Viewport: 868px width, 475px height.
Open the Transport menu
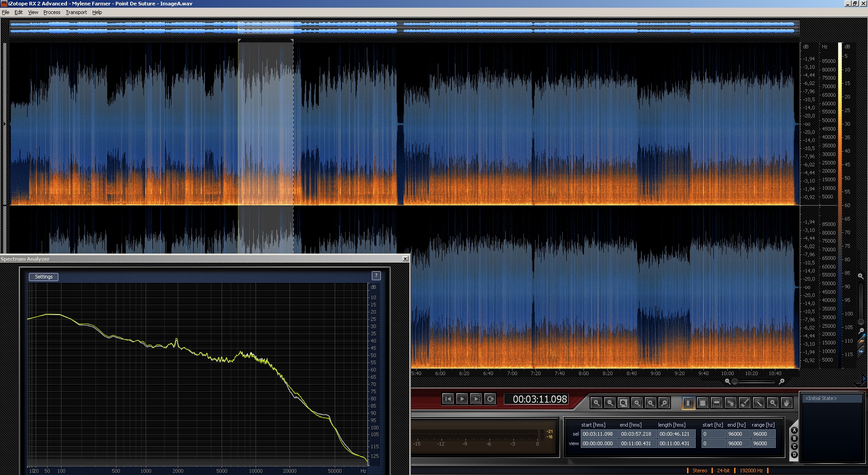[x=76, y=12]
